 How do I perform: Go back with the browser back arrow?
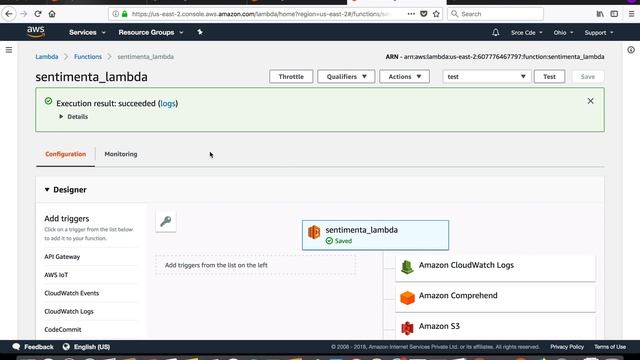(x=9, y=14)
